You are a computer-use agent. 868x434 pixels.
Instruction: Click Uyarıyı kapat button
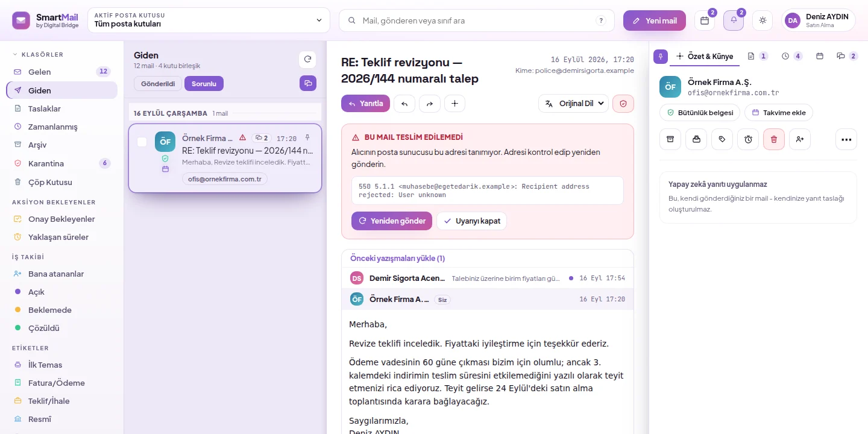pyautogui.click(x=472, y=221)
